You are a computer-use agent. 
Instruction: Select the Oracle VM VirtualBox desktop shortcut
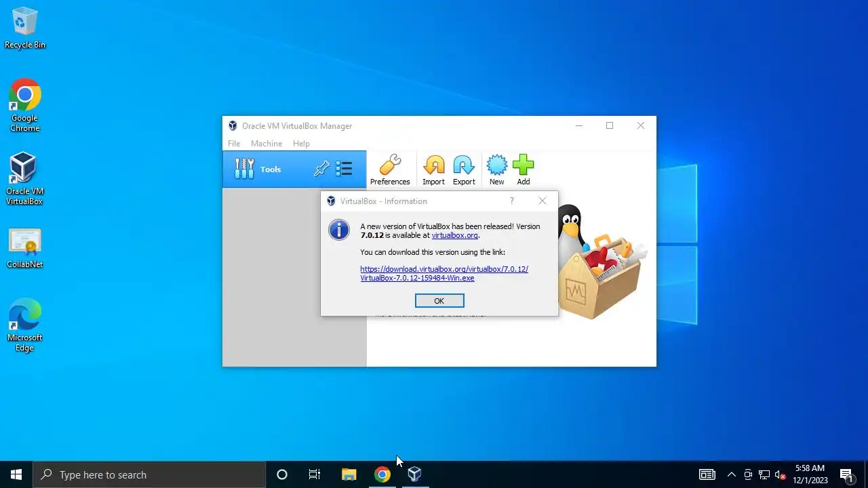pyautogui.click(x=24, y=179)
